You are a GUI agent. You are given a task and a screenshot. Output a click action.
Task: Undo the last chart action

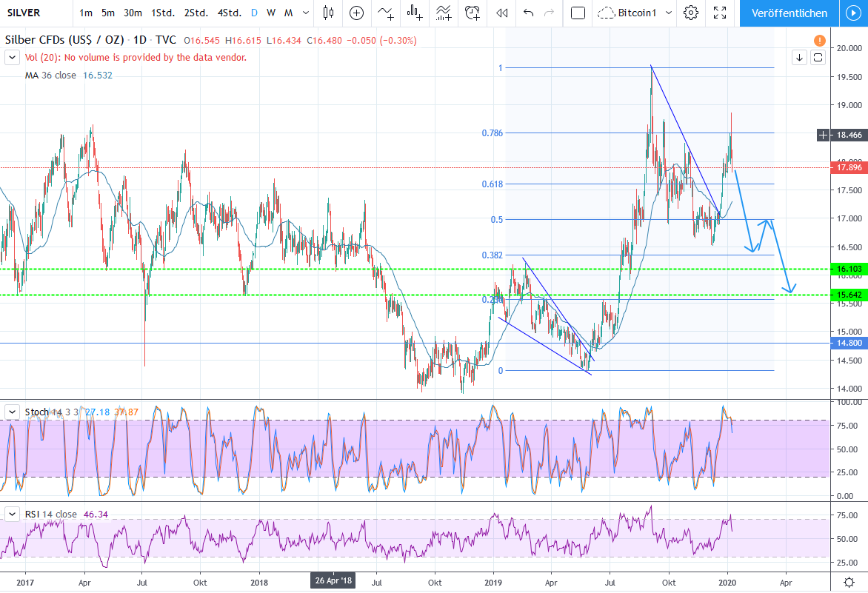click(528, 13)
